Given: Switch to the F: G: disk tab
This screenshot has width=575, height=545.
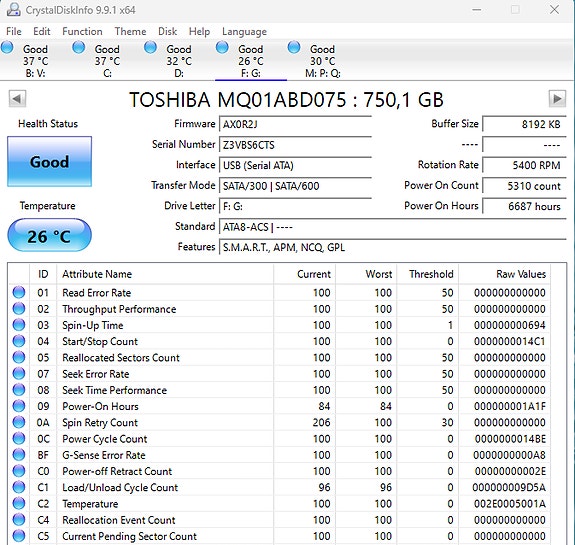Looking at the screenshot, I should (251, 61).
